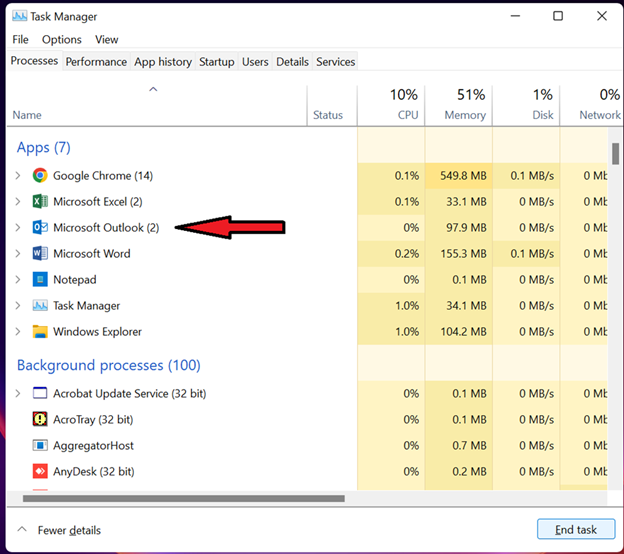Expand the Acrobat Update Service group
The height and width of the screenshot is (554, 624).
tap(18, 393)
